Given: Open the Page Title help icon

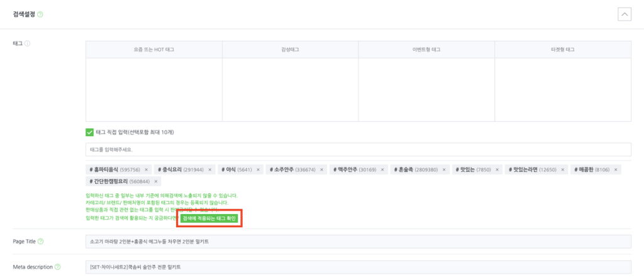Looking at the screenshot, I should coord(40,242).
